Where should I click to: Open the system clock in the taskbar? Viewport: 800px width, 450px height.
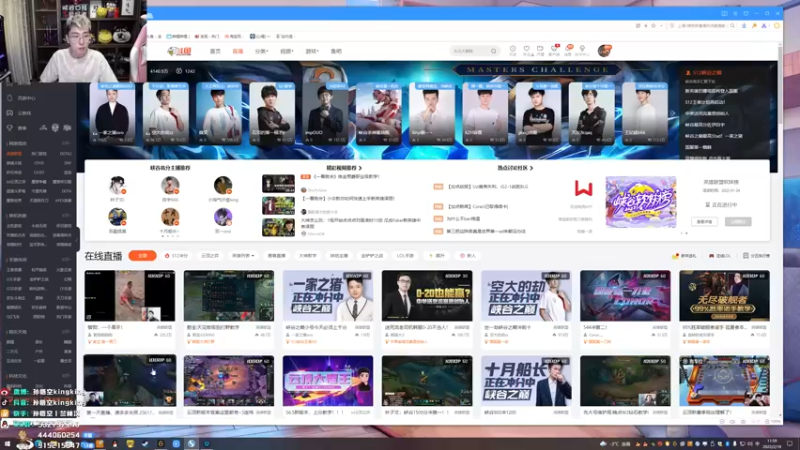point(772,443)
